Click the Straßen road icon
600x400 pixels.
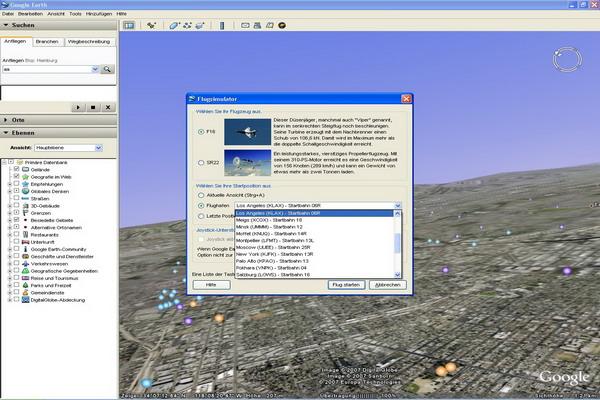25,198
